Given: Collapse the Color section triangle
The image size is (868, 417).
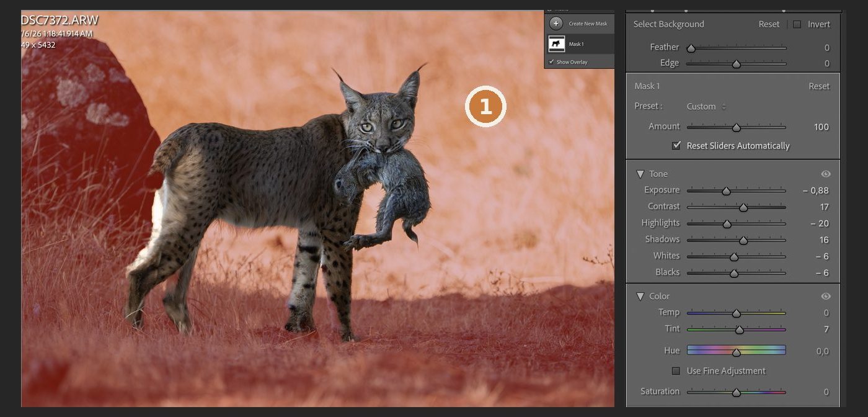Looking at the screenshot, I should click(640, 297).
